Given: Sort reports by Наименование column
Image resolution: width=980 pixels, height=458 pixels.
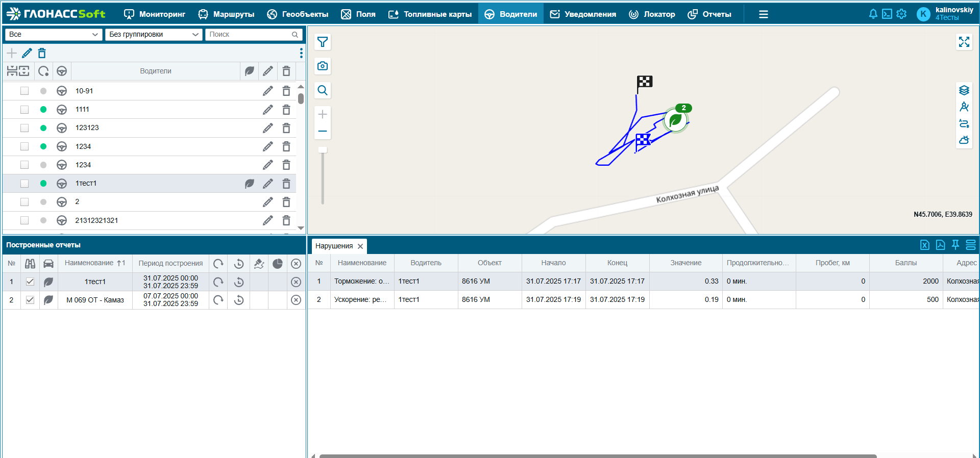Looking at the screenshot, I should point(94,263).
